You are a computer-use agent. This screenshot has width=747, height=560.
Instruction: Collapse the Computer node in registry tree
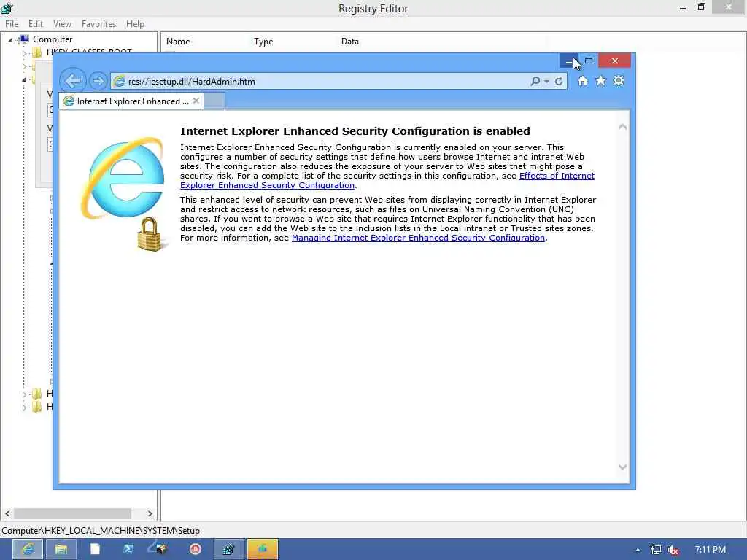click(x=10, y=40)
